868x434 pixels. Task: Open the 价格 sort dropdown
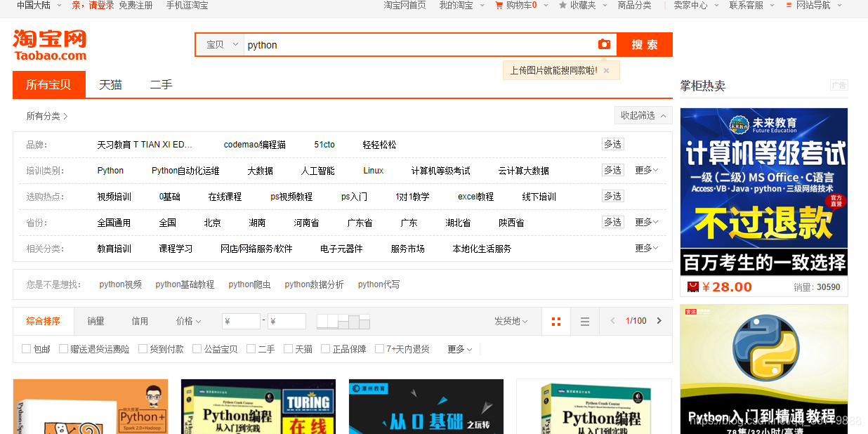point(188,321)
